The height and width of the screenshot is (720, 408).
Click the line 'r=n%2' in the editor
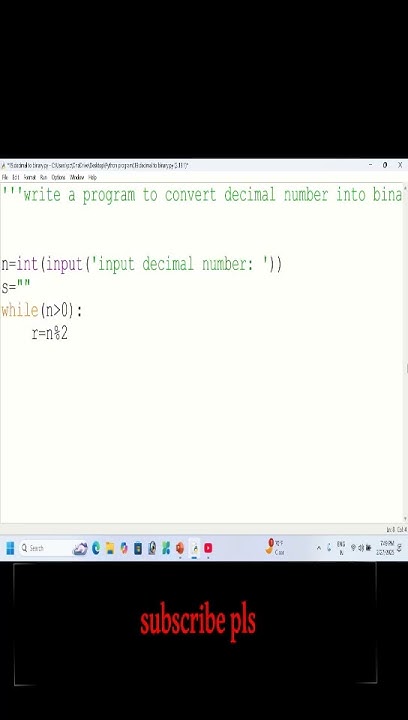click(x=50, y=333)
